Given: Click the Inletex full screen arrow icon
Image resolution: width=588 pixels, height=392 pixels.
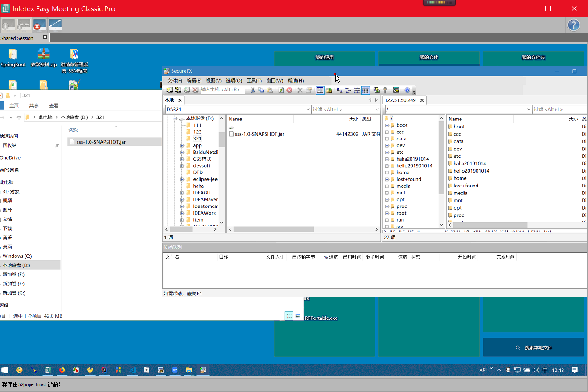Looking at the screenshot, I should point(55,25).
